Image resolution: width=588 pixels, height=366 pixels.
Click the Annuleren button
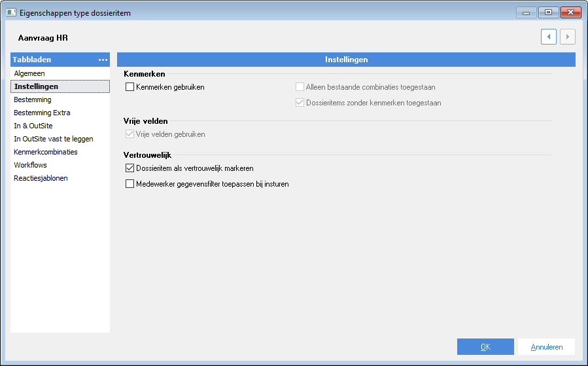[x=546, y=347]
